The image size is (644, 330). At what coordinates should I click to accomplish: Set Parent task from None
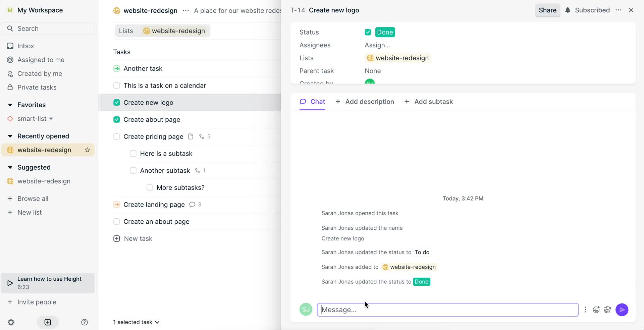[x=373, y=71]
